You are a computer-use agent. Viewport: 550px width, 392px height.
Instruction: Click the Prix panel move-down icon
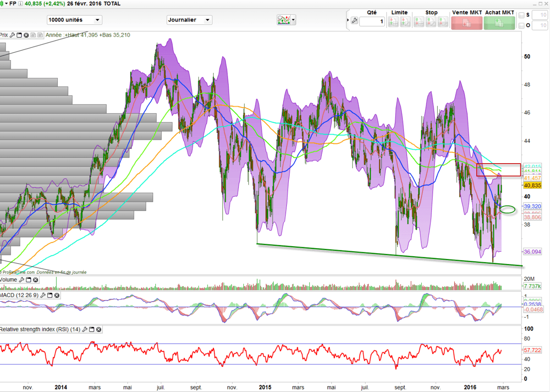(33, 35)
